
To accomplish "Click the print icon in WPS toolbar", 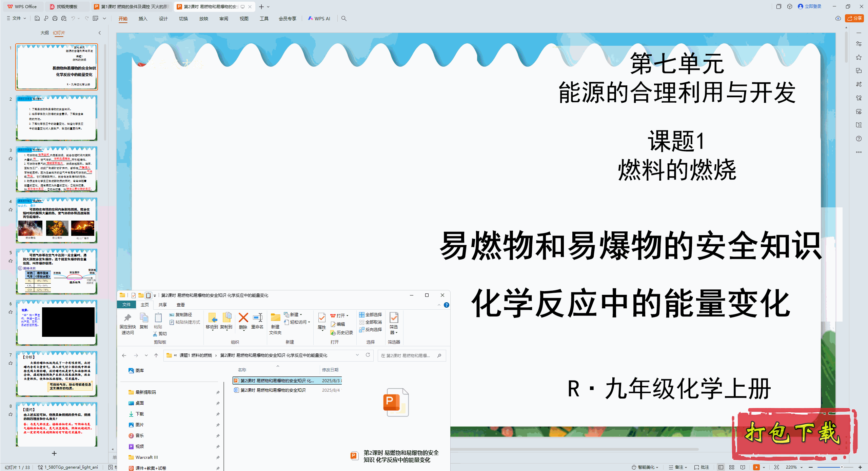I will pyautogui.click(x=55, y=18).
